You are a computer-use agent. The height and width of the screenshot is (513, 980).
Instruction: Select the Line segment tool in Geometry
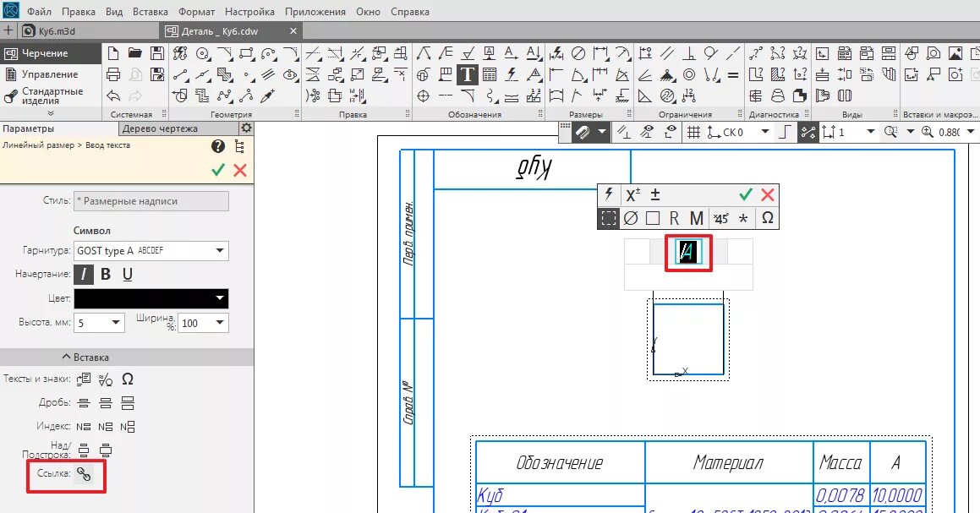181,75
